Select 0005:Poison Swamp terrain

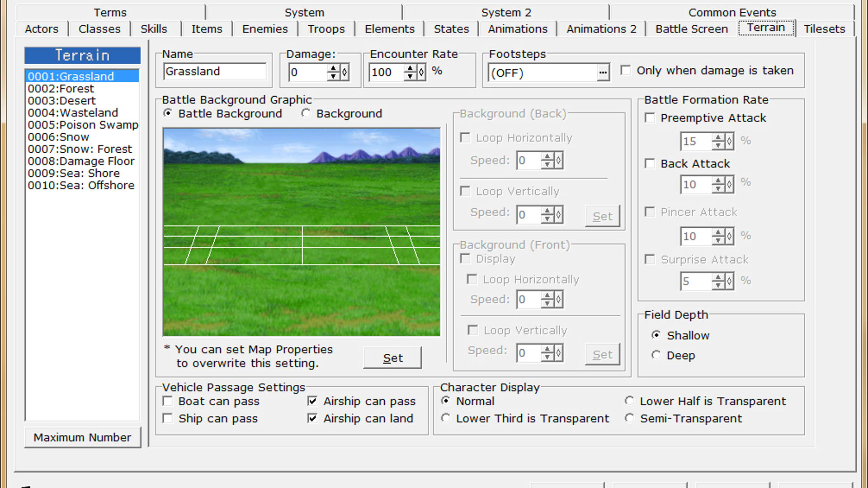pos(82,125)
